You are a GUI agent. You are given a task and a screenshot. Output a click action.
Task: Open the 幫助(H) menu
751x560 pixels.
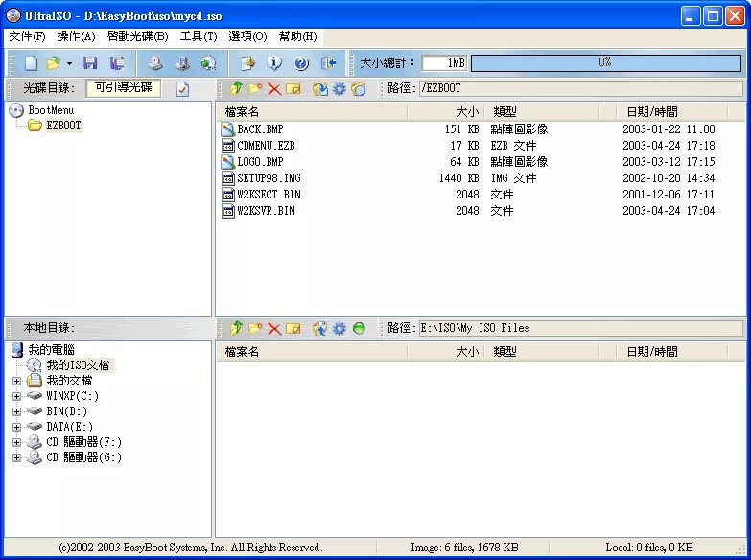click(298, 36)
